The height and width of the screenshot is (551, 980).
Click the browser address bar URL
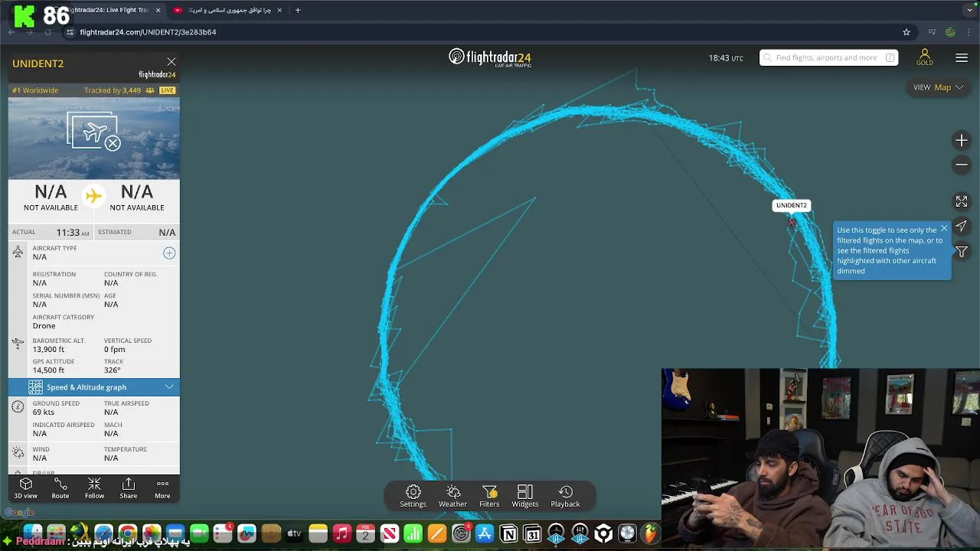click(x=148, y=32)
